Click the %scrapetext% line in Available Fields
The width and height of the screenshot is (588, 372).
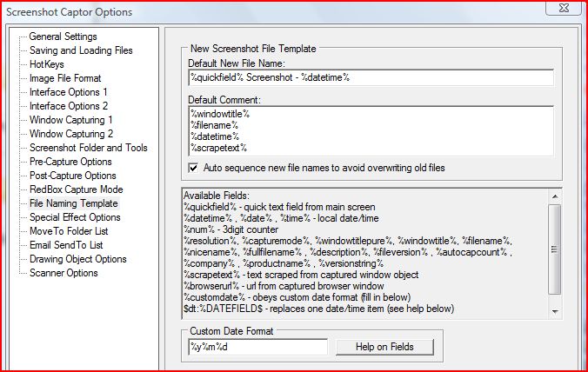click(x=301, y=275)
